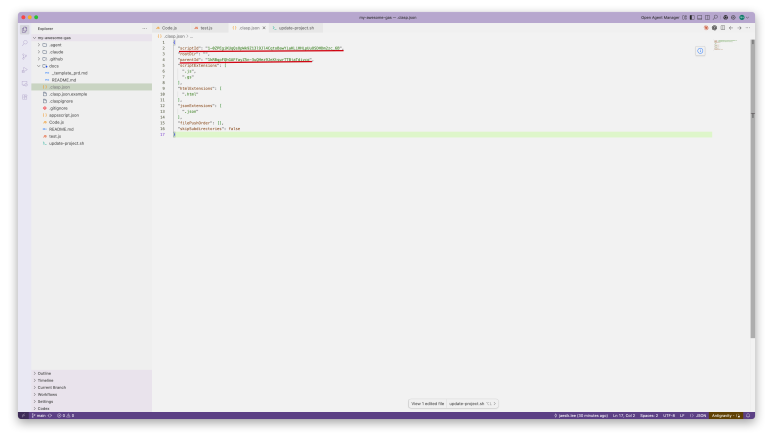
Task: Click the errors and warnings status indicator
Action: click(65, 415)
